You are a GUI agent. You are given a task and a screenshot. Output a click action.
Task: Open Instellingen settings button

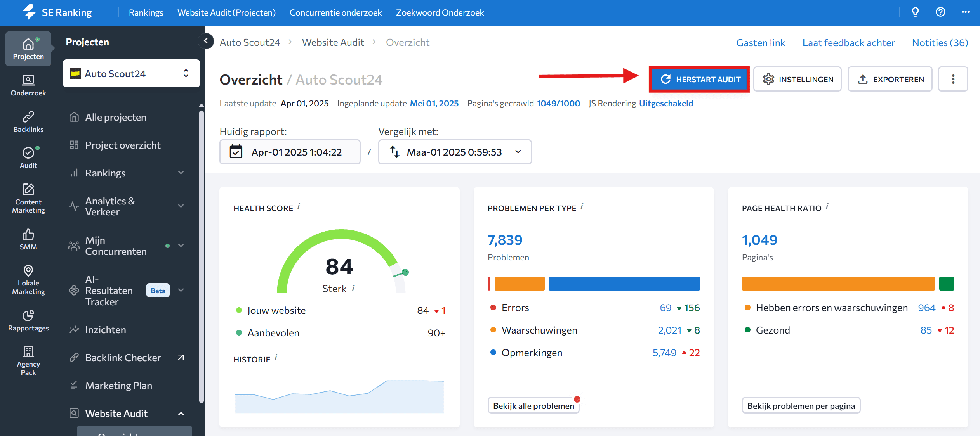[798, 79]
